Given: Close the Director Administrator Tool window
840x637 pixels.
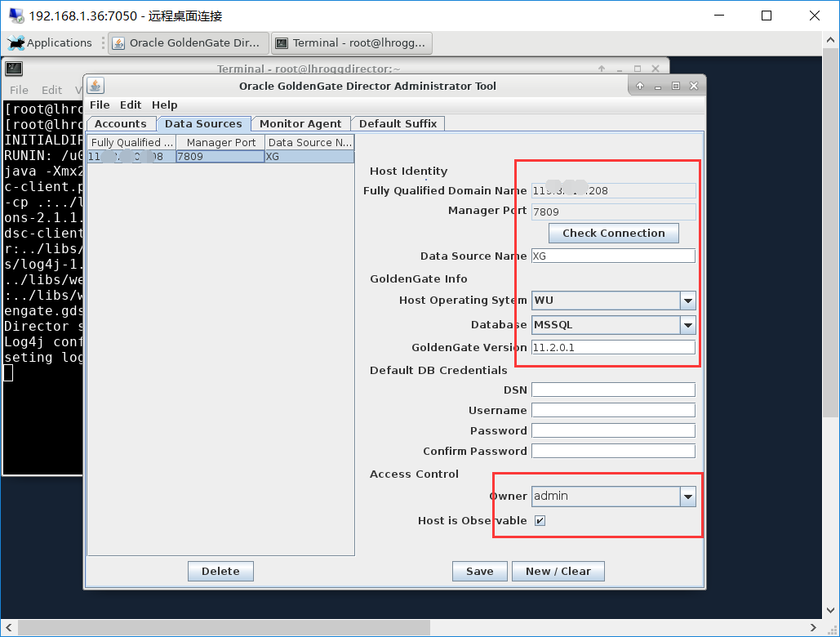Looking at the screenshot, I should pyautogui.click(x=694, y=86).
